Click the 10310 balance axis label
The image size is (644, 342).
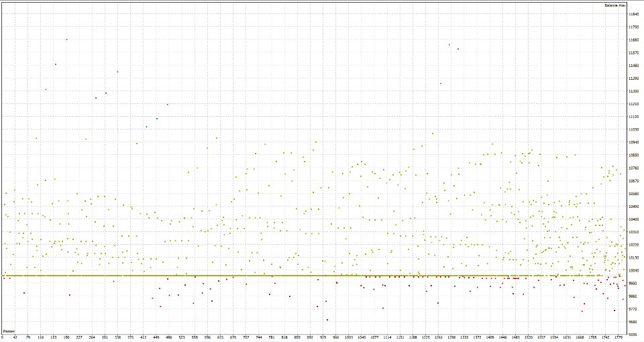633,232
